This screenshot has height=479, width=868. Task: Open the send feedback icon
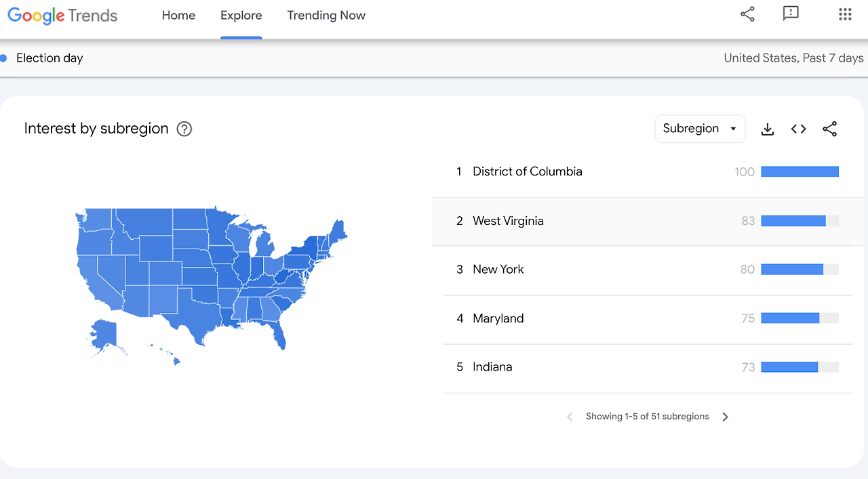[790, 14]
